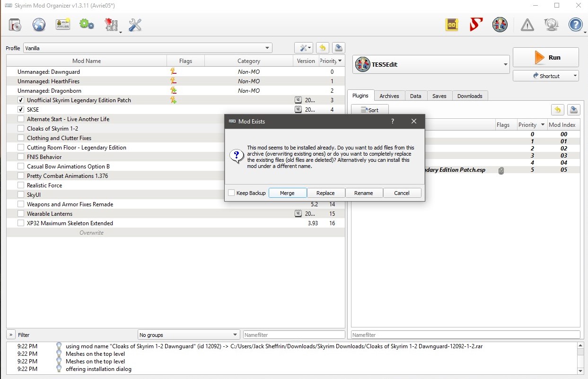
Task: Click the mod list create backup icon
Action: pos(338,48)
